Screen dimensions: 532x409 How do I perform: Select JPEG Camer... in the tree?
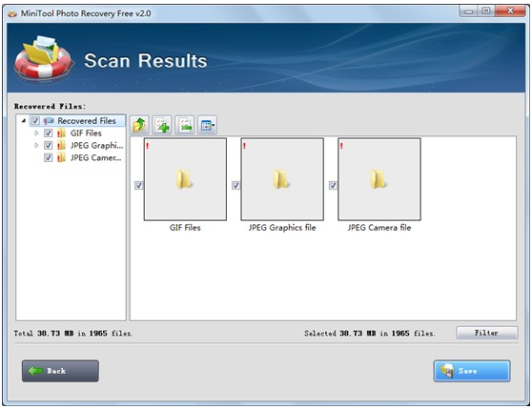click(95, 157)
